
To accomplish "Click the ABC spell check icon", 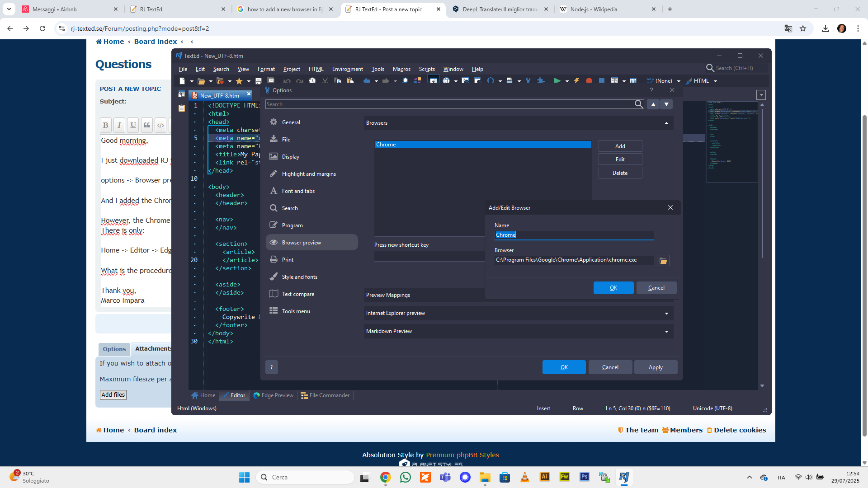I will tap(650, 80).
